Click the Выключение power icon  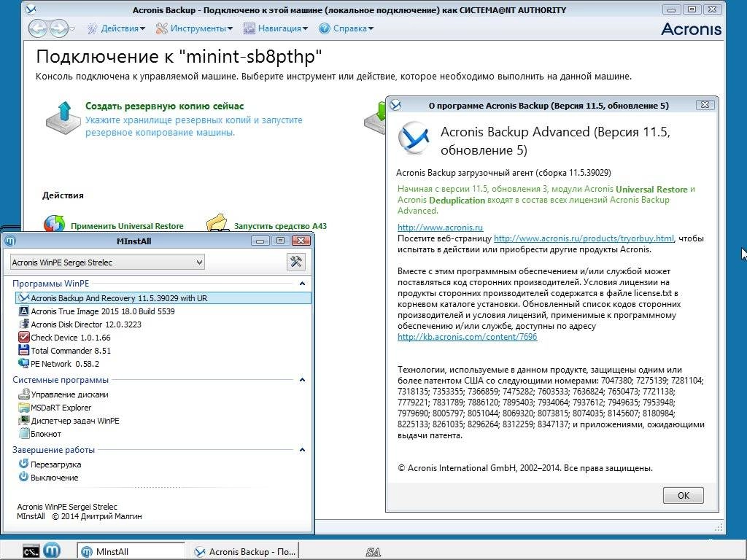[23, 477]
